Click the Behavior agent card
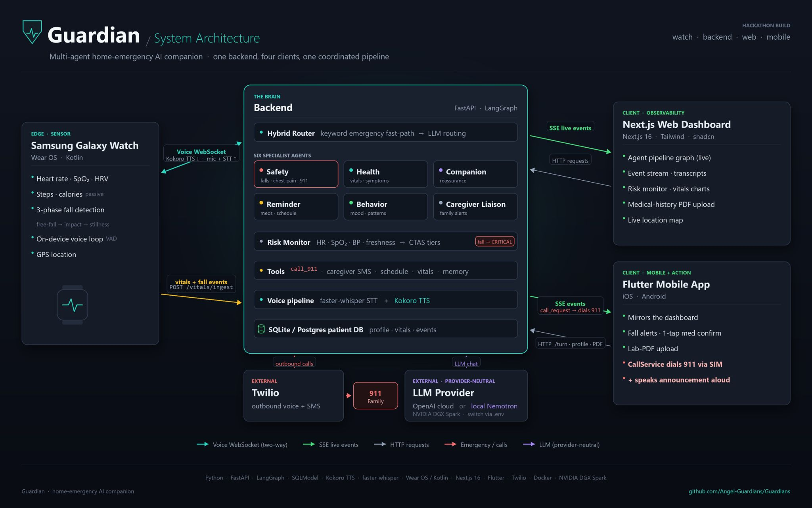Image resolution: width=812 pixels, height=508 pixels. pyautogui.click(x=385, y=207)
